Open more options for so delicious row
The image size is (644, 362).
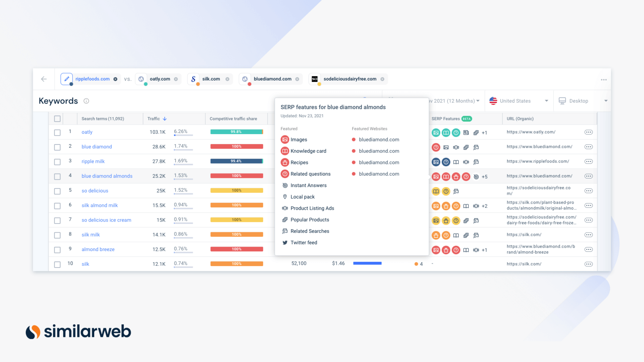pyautogui.click(x=588, y=191)
